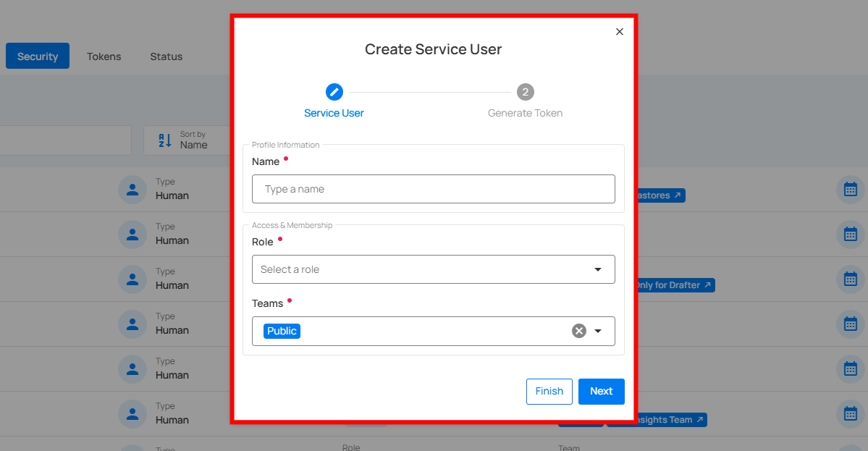
Task: Click the calendar icon in first row
Action: click(x=850, y=190)
